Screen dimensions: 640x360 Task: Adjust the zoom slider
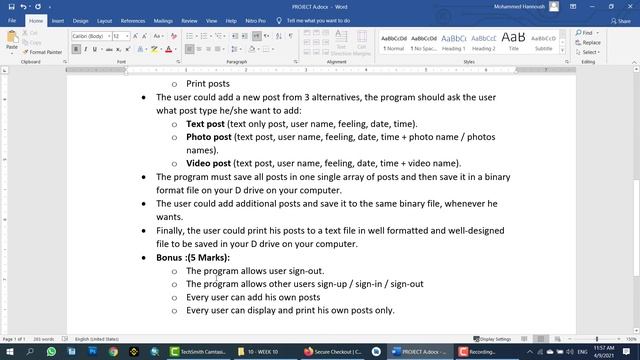(x=597, y=339)
